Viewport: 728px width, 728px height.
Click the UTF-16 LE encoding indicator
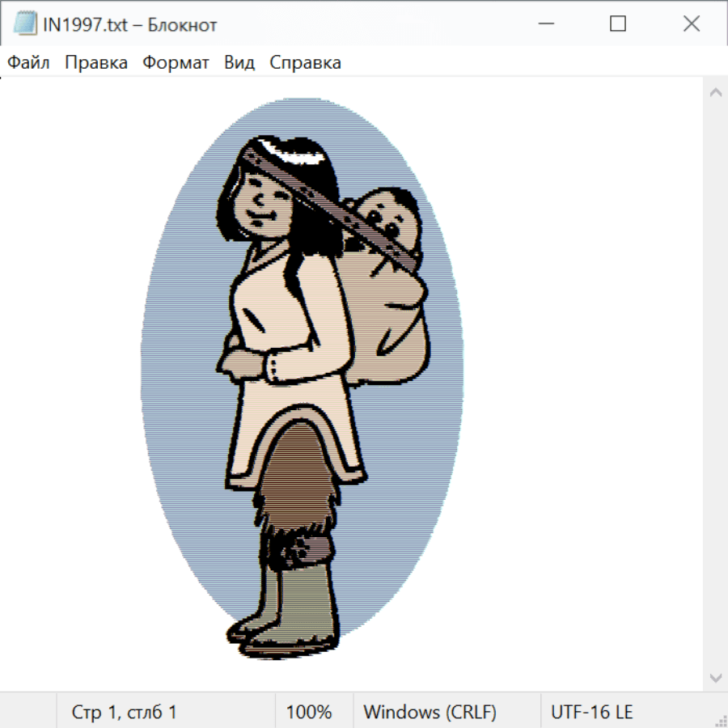click(x=592, y=712)
